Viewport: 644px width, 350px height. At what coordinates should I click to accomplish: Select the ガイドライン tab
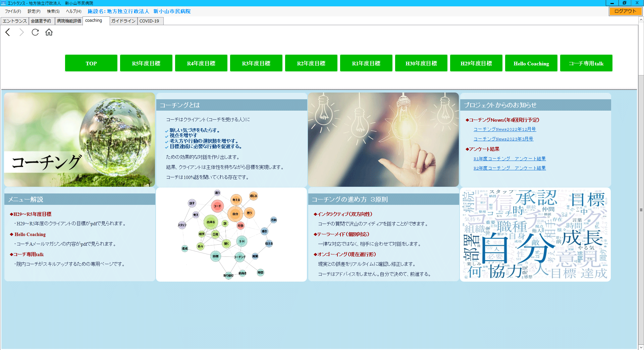pos(123,21)
